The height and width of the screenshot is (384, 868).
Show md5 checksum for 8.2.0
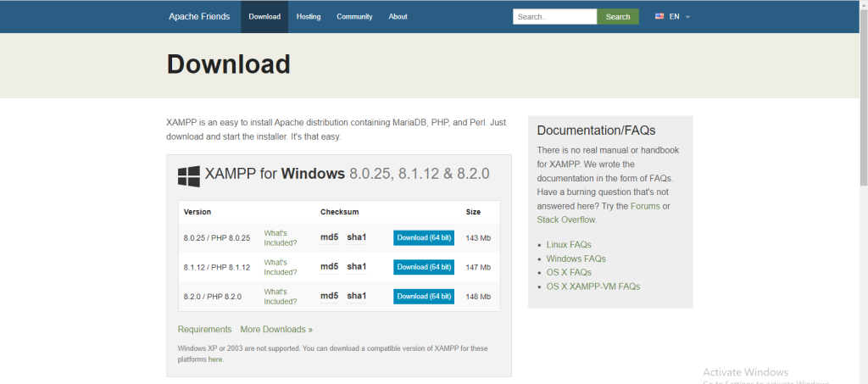pos(330,296)
